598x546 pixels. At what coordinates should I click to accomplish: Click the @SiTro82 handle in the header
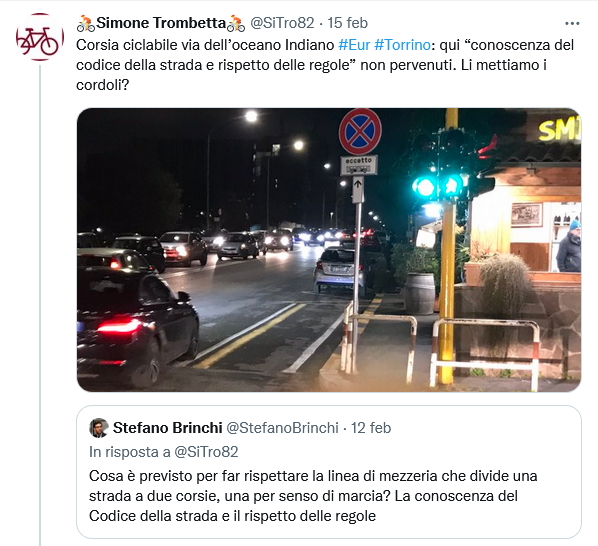[282, 23]
